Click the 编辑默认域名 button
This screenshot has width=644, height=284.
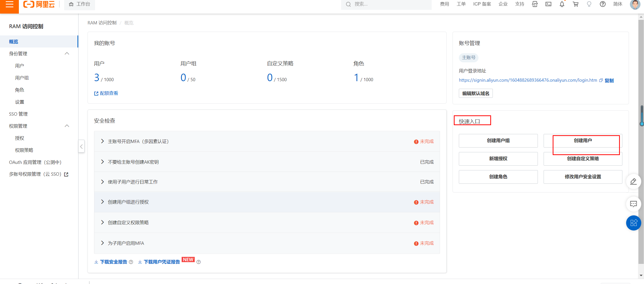(476, 93)
